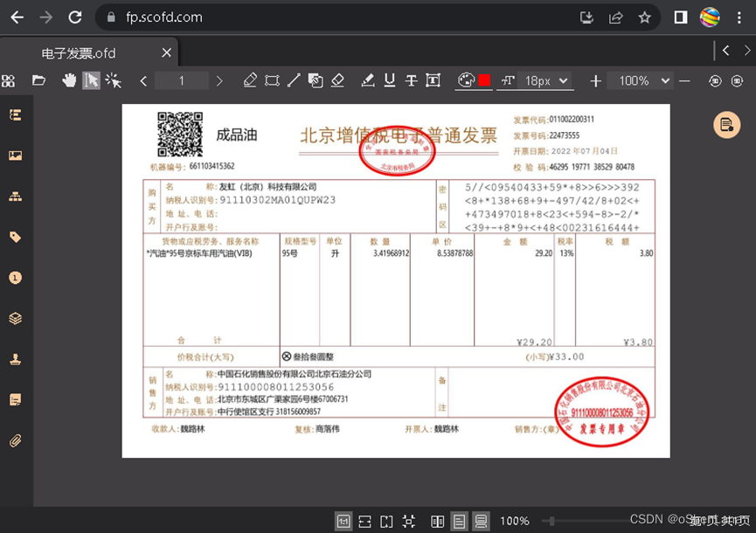The width and height of the screenshot is (756, 533).
Task: Apply underline annotation tool
Action: (389, 80)
